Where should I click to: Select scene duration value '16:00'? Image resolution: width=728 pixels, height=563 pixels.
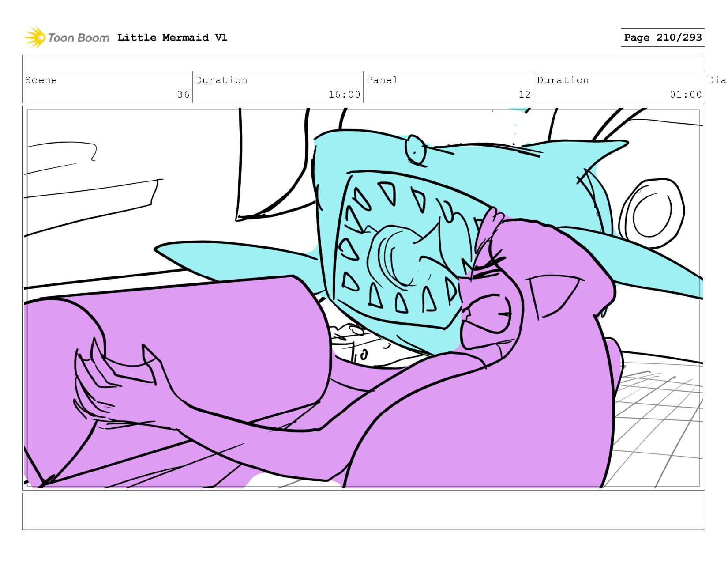(344, 94)
